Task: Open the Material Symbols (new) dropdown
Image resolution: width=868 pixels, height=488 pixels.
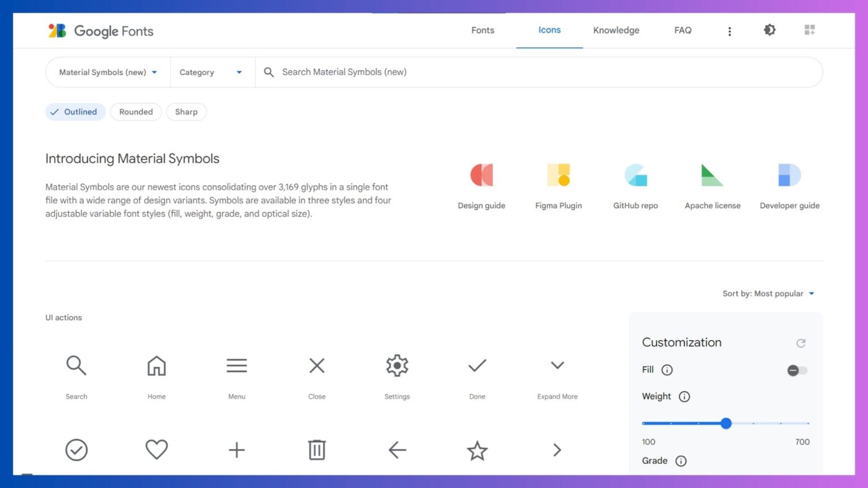Action: coord(107,72)
